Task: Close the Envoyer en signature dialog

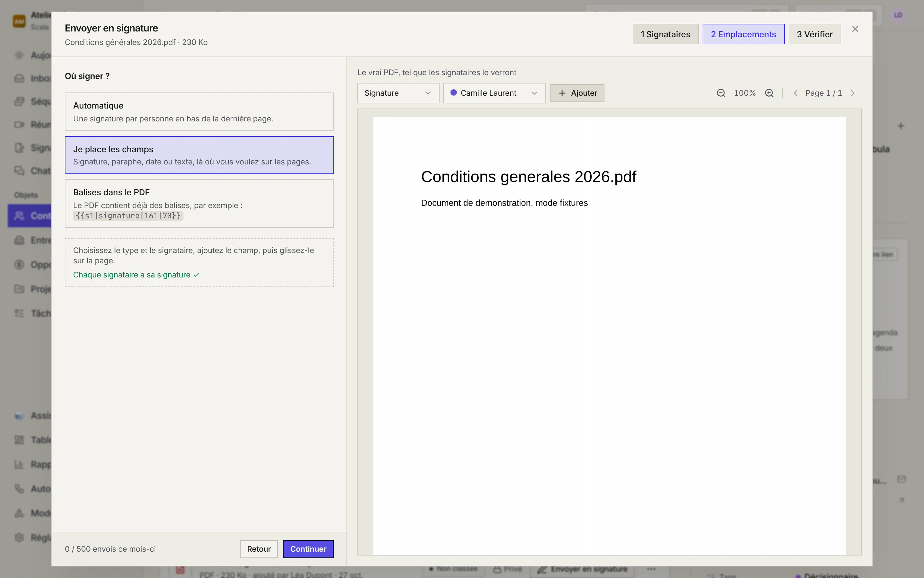Action: pos(855,29)
